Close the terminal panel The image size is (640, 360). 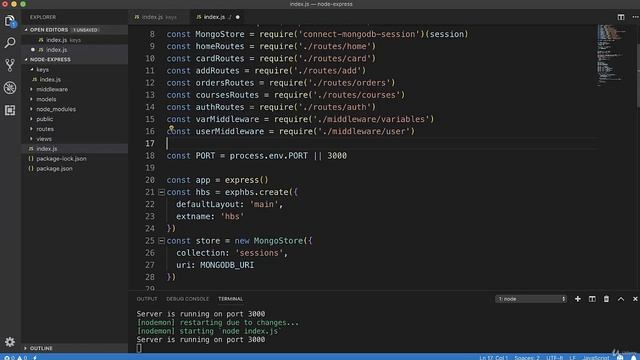[635, 299]
